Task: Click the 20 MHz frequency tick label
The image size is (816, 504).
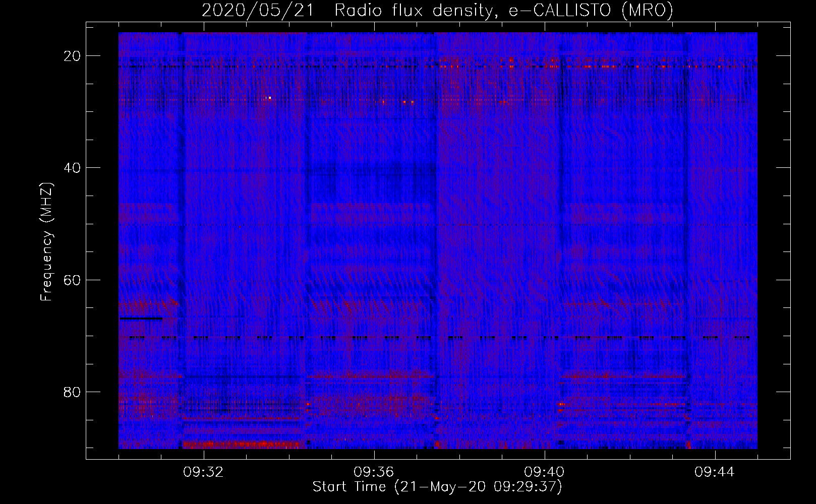Action: tap(73, 56)
